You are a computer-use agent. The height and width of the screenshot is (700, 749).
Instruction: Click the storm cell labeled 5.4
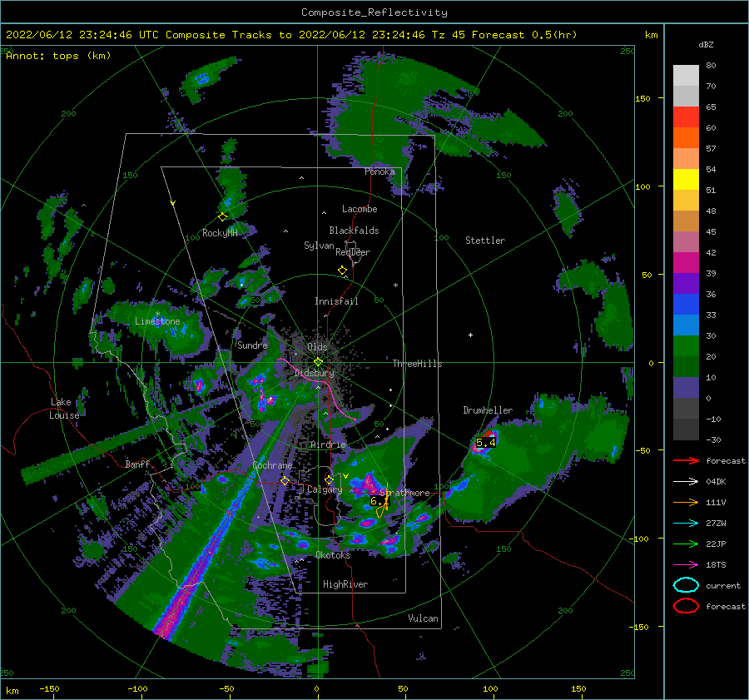tap(485, 443)
